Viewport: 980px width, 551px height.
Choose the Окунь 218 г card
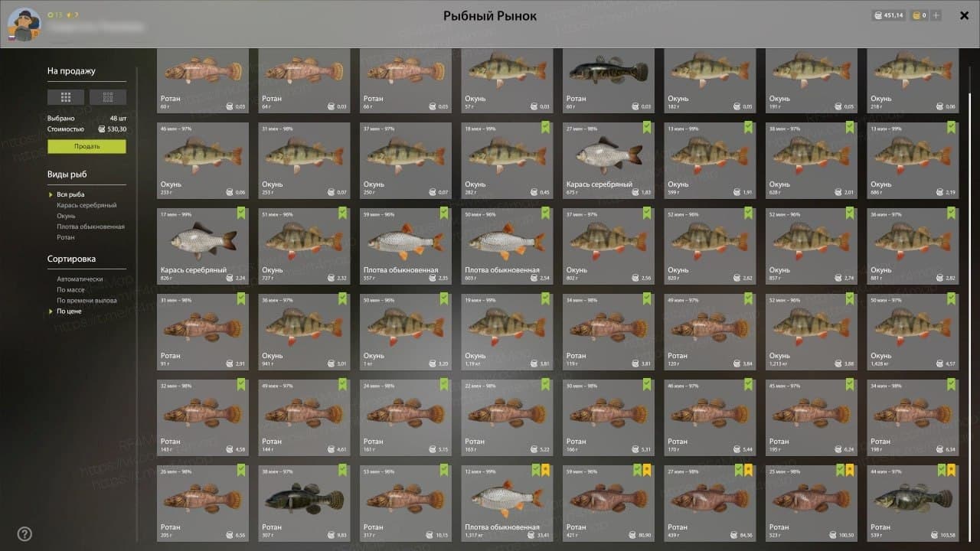(913, 80)
